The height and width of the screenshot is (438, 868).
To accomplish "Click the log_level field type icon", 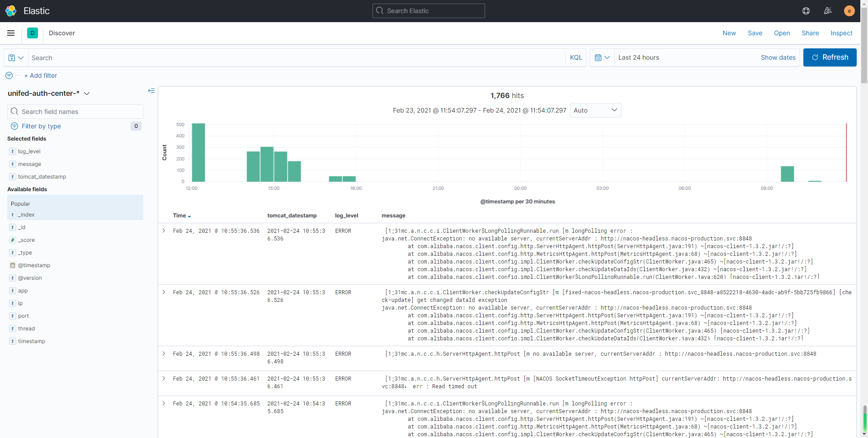I will pyautogui.click(x=13, y=151).
